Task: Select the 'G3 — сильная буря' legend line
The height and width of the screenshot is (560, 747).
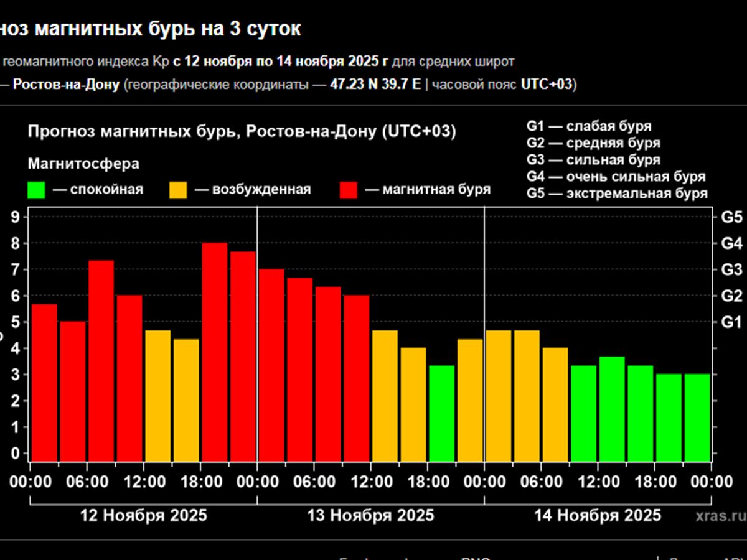Action: click(593, 159)
